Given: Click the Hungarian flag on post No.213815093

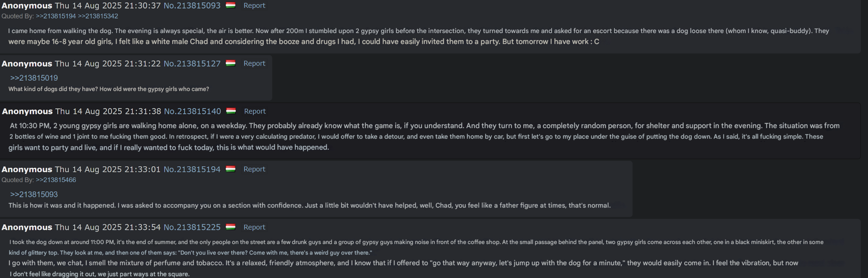Looking at the screenshot, I should (231, 5).
